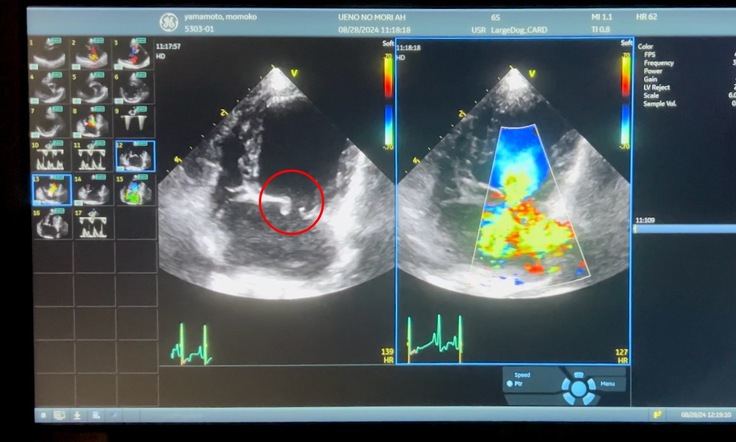Click the monitor icon in bottom status bar
The width and height of the screenshot is (736, 442).
(x=59, y=414)
